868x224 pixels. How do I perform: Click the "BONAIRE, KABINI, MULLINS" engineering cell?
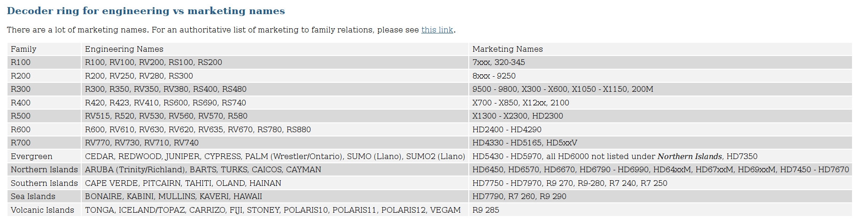click(x=173, y=197)
